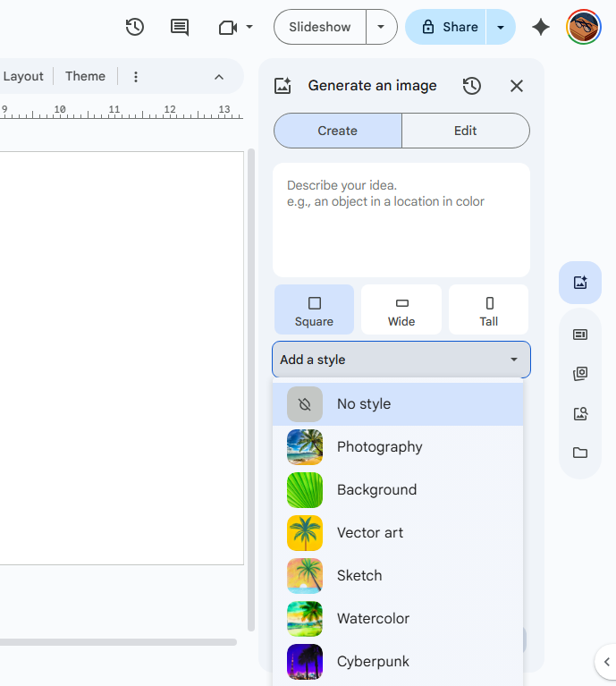The height and width of the screenshot is (686, 616).
Task: Open version history clock icon
Action: (135, 27)
